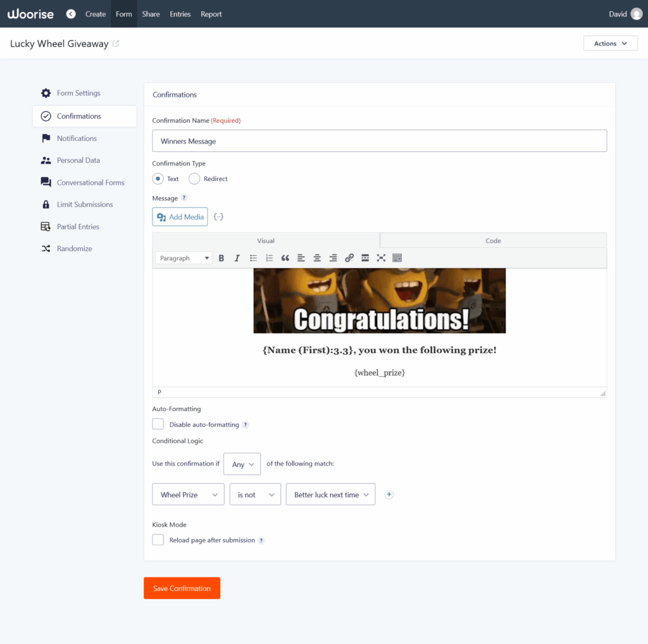
Task: Click the Personal Data people icon
Action: (46, 160)
